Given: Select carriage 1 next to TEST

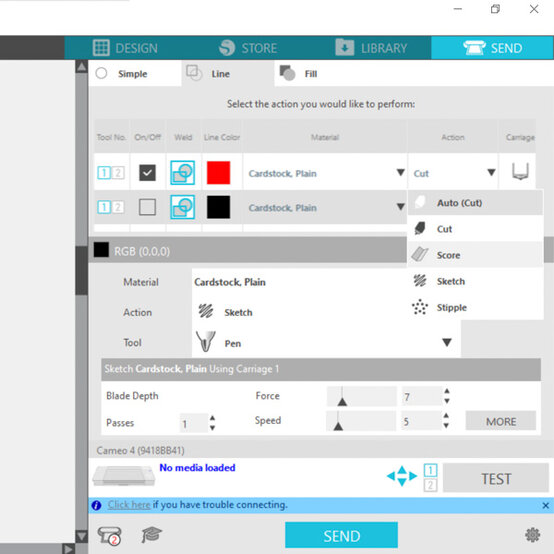Looking at the screenshot, I should pos(430,470).
